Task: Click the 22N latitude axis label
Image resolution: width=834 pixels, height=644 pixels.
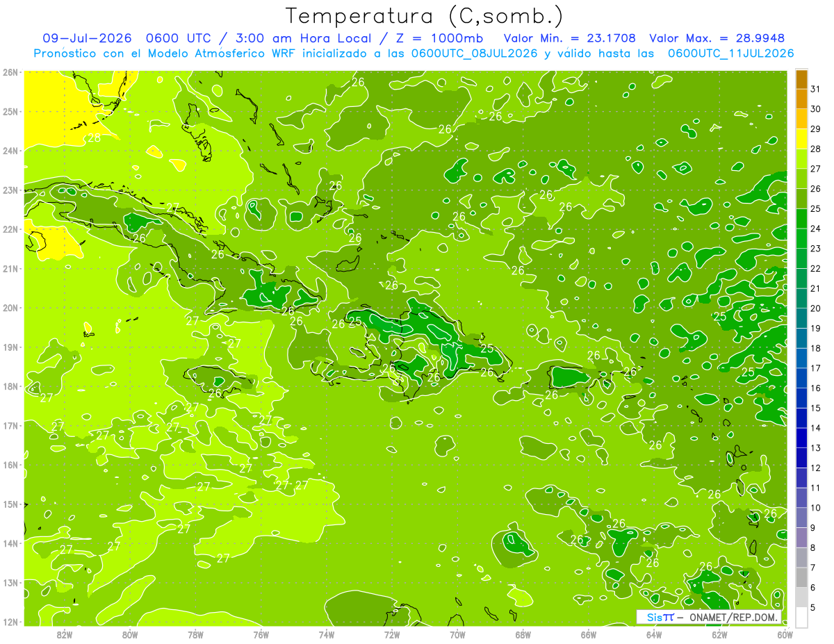Action: 10,229
